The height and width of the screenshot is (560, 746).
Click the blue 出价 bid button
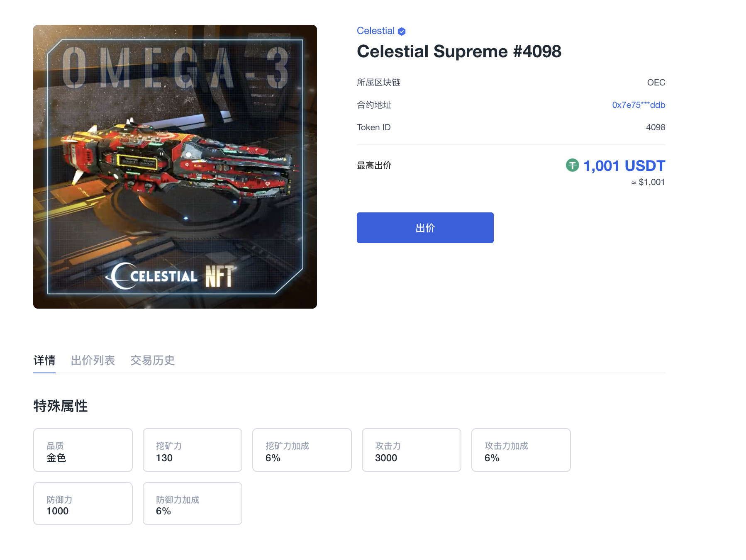pyautogui.click(x=425, y=228)
